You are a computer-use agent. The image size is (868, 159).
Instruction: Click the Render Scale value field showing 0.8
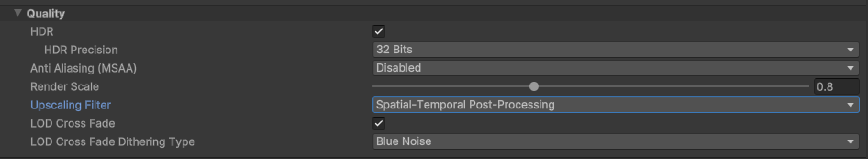click(x=836, y=87)
